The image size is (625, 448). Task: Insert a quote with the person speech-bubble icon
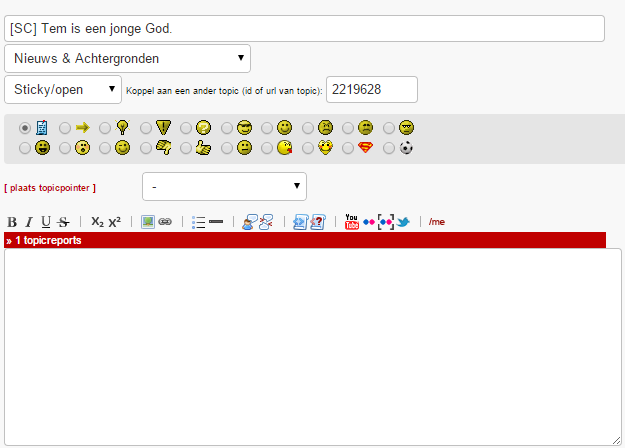[x=250, y=222]
